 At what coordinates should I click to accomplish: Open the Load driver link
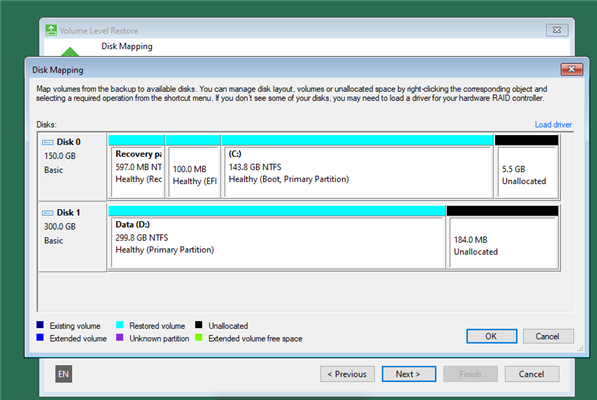click(x=553, y=124)
